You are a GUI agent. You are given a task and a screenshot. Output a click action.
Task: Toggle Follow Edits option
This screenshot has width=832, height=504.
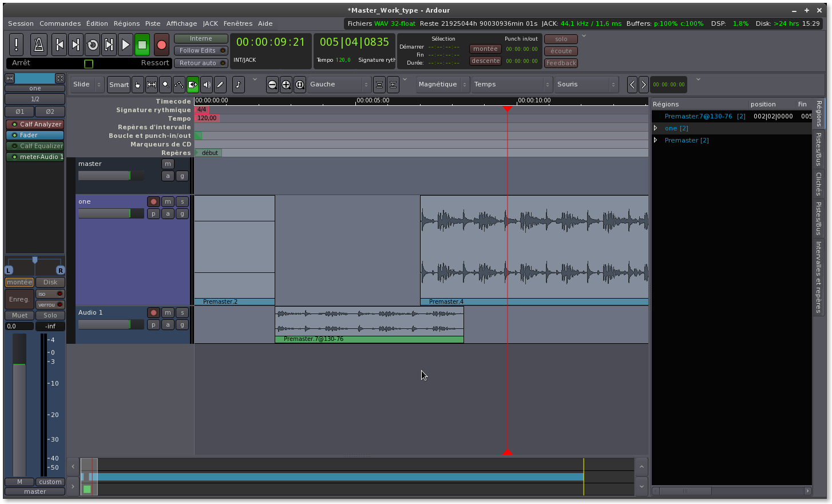(200, 51)
